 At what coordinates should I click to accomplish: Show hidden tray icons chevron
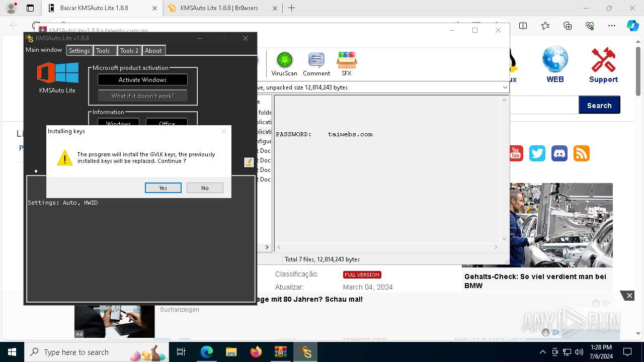pyautogui.click(x=542, y=352)
